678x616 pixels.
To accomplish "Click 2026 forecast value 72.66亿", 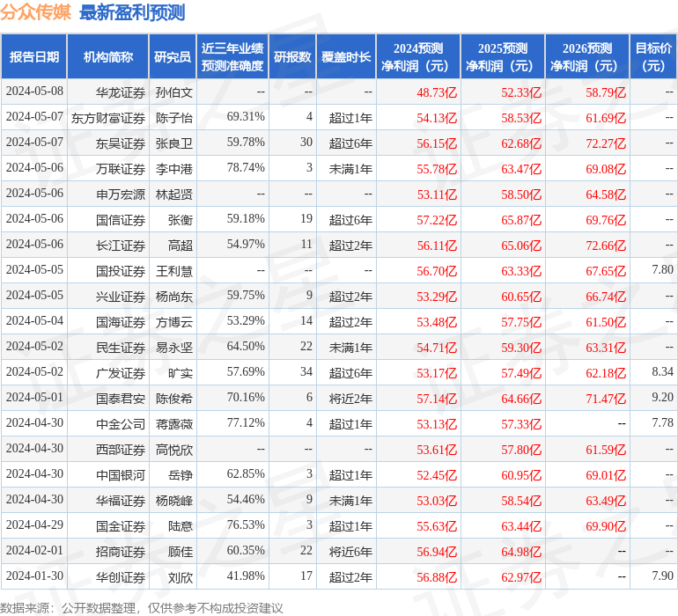I will pyautogui.click(x=606, y=246).
